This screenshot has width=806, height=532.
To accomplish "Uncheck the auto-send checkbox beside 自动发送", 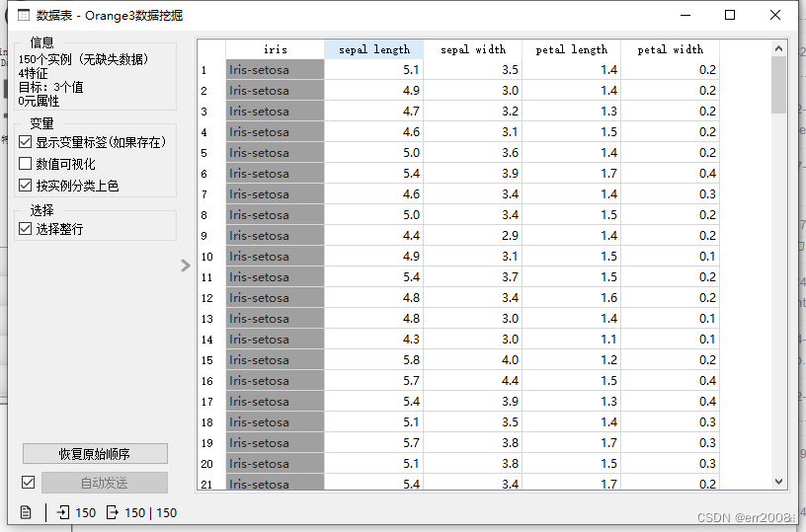I will click(x=29, y=483).
